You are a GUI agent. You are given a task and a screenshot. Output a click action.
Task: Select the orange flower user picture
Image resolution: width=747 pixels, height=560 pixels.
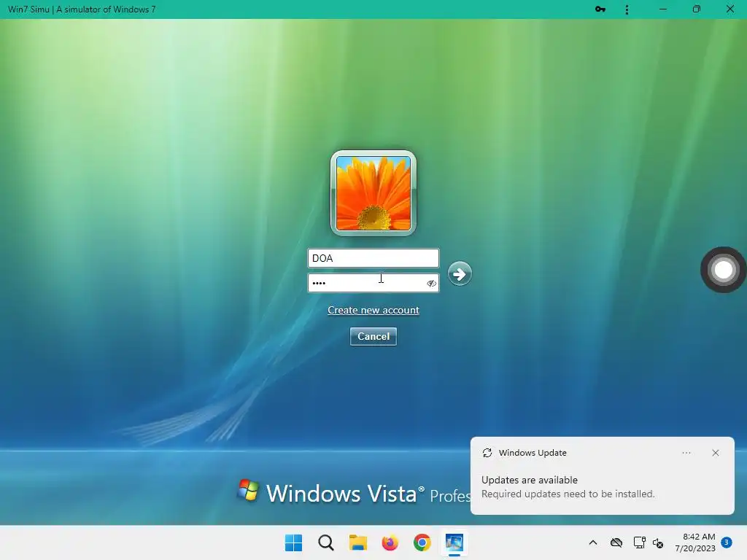[x=373, y=192]
